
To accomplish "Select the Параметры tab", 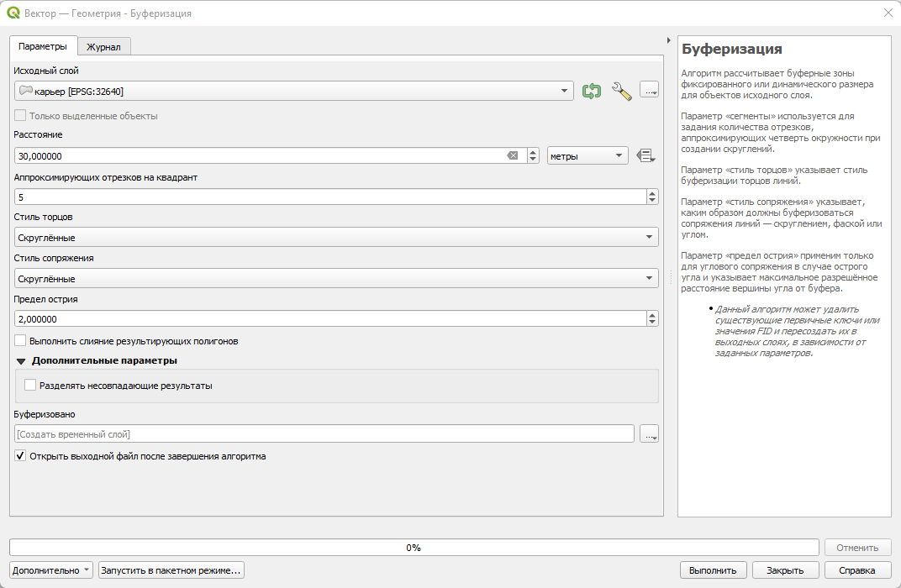I will pos(43,46).
